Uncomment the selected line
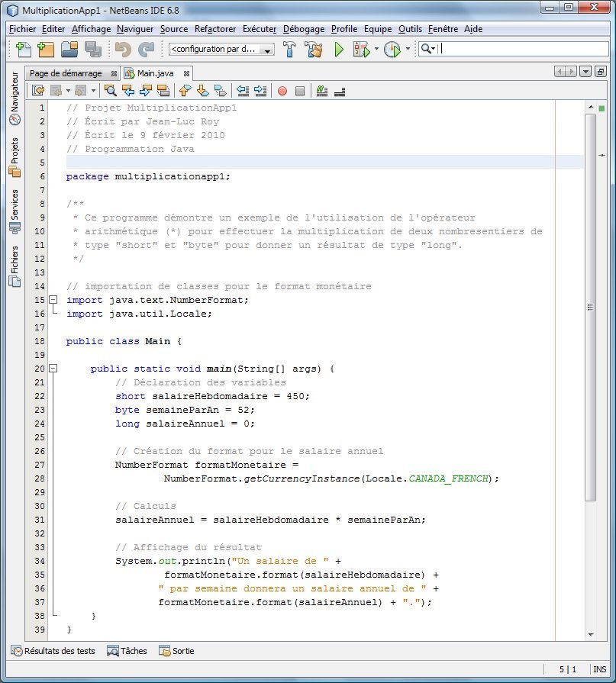 click(340, 91)
